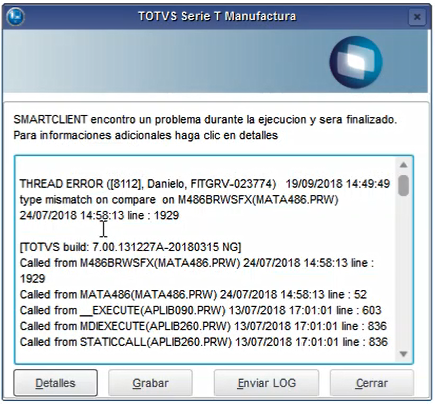
Task: Click the 'Called from MATA486' log line
Action: [193, 295]
